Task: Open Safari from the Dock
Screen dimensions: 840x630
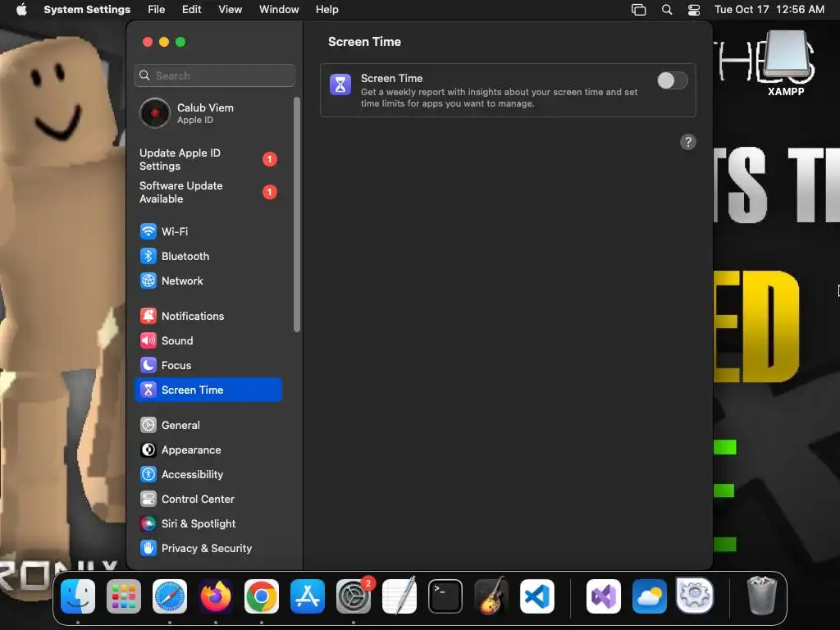Action: (x=170, y=596)
